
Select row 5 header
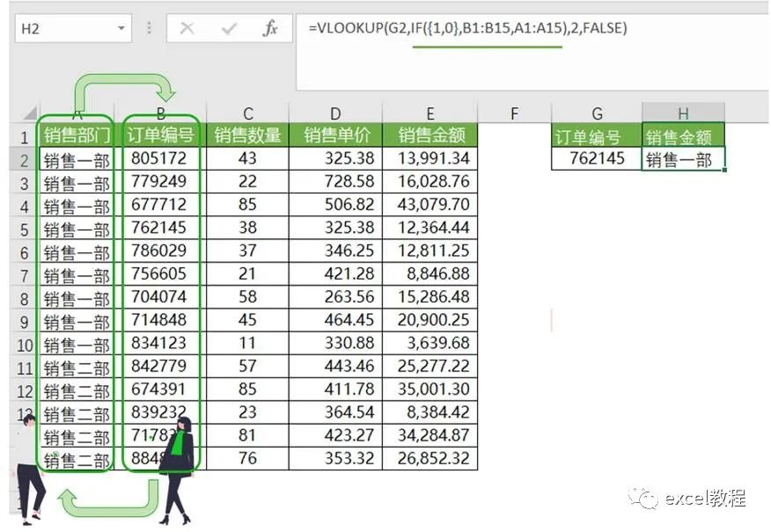click(x=24, y=229)
